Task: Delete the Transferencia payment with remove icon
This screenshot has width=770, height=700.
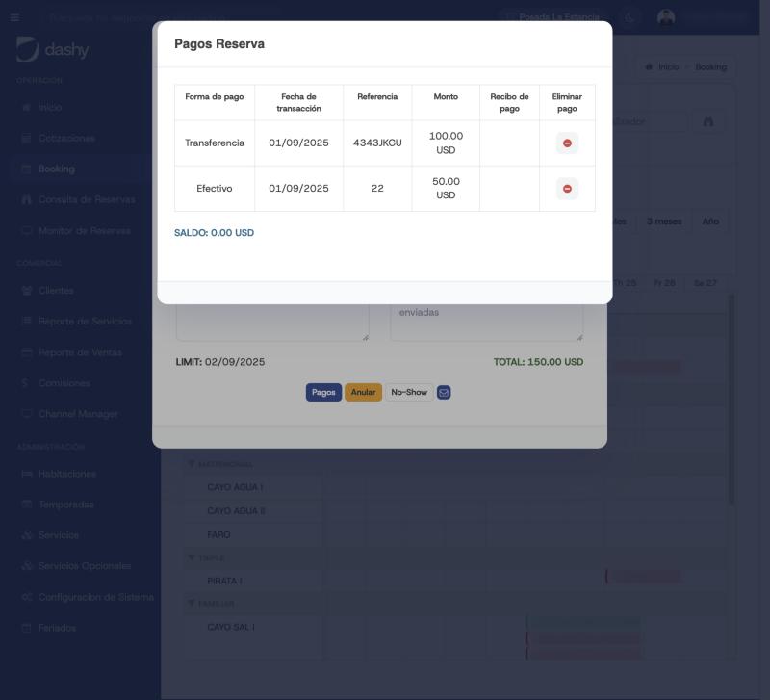Action: click(x=567, y=143)
